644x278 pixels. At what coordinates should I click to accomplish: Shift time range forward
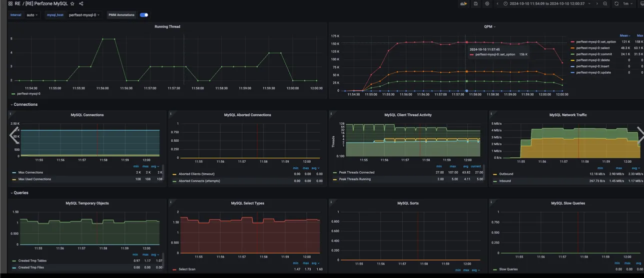[x=597, y=3]
